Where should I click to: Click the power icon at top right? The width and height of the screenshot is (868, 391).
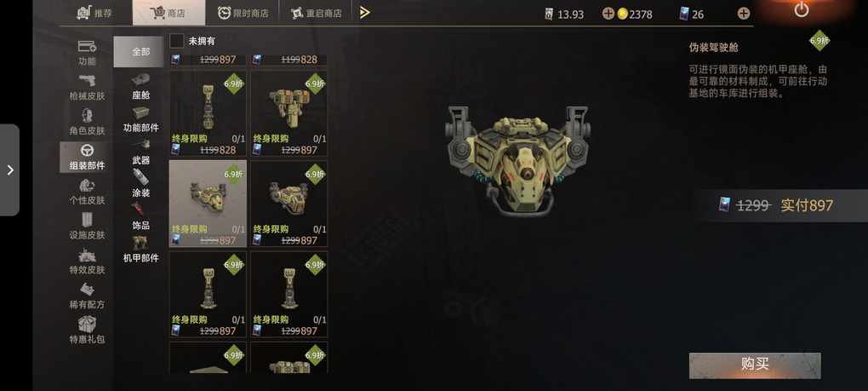pyautogui.click(x=801, y=9)
